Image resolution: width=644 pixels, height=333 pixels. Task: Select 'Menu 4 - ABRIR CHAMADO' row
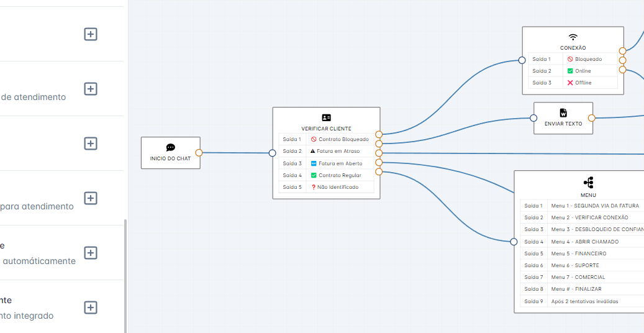[584, 242]
